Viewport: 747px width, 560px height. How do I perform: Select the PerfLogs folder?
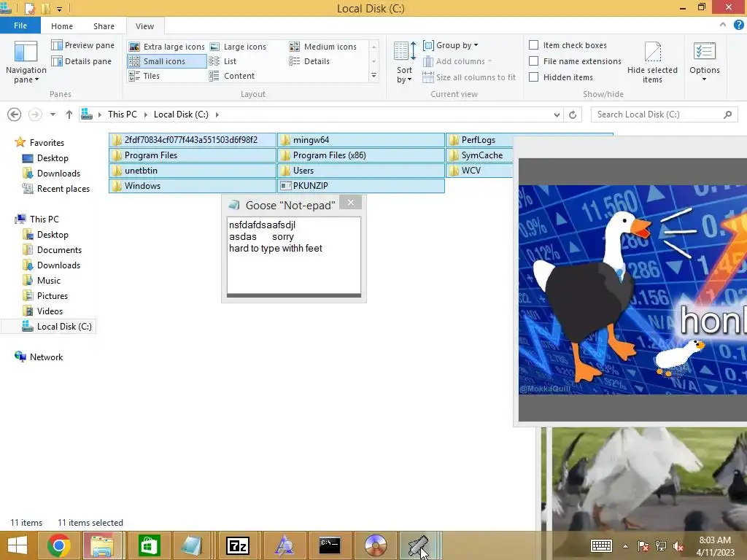479,140
